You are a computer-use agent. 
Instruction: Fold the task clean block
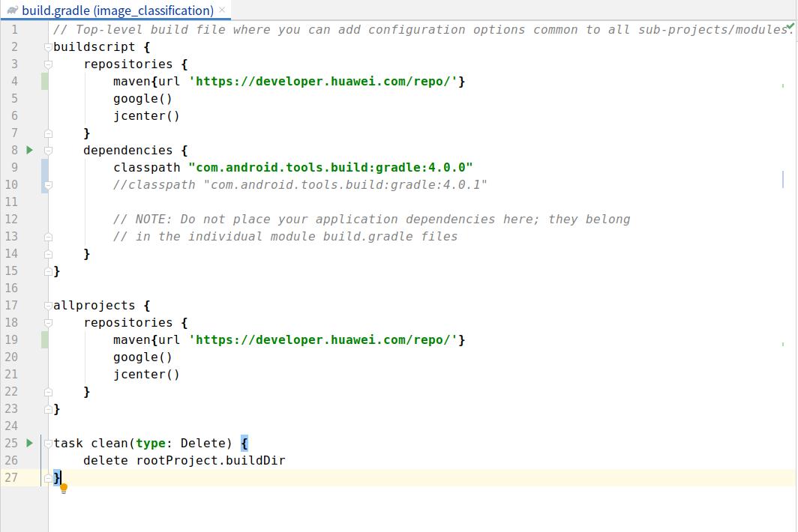[x=49, y=444]
